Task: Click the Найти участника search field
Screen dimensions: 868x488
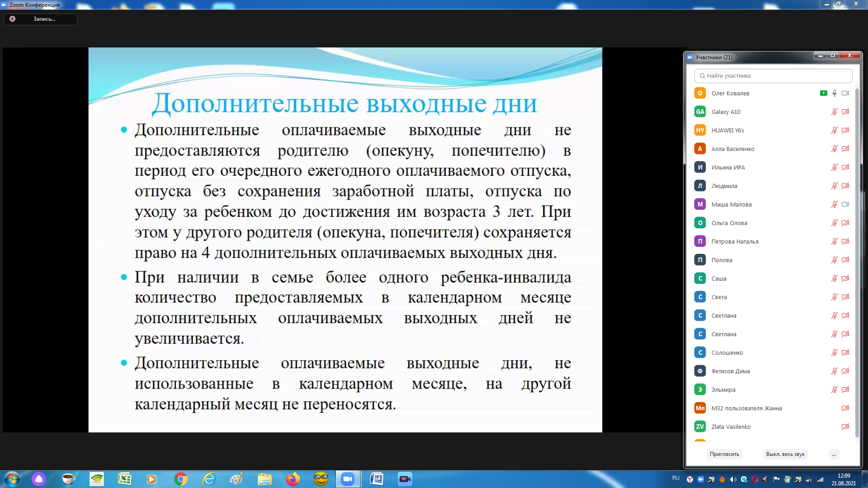Action: click(x=773, y=76)
